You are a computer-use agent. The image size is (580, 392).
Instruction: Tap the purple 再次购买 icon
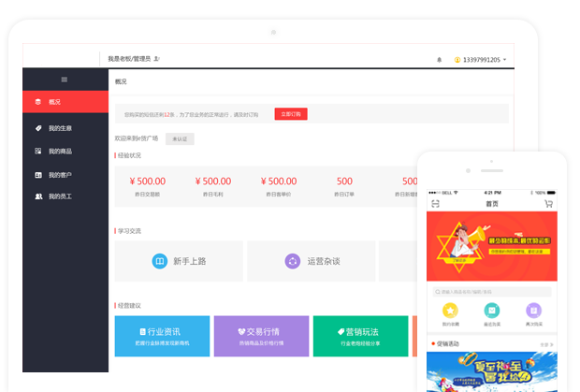click(533, 311)
